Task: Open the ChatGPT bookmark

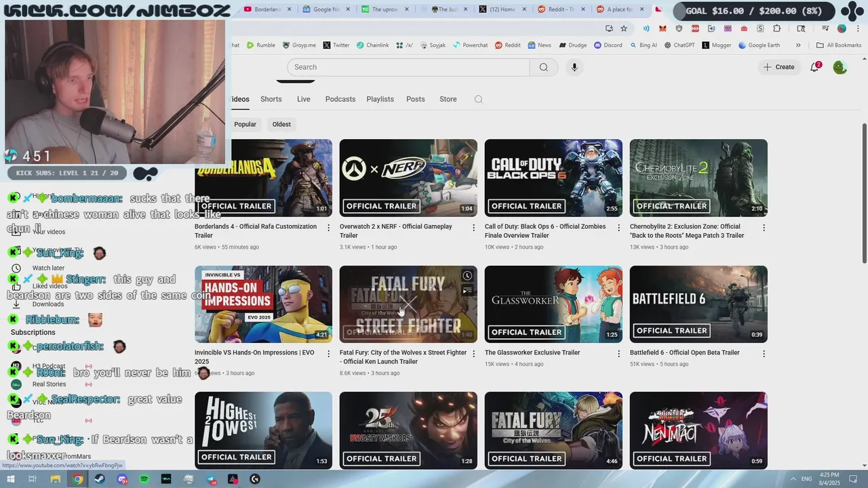Action: click(679, 45)
